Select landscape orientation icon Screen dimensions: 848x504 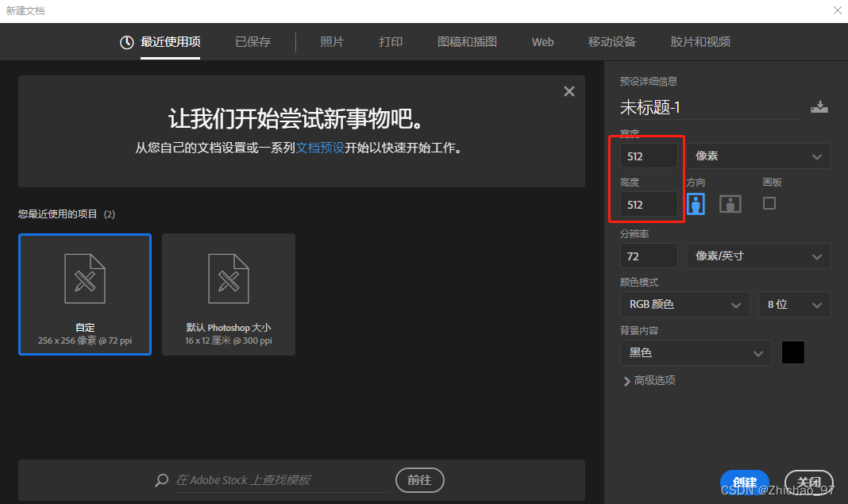point(730,204)
